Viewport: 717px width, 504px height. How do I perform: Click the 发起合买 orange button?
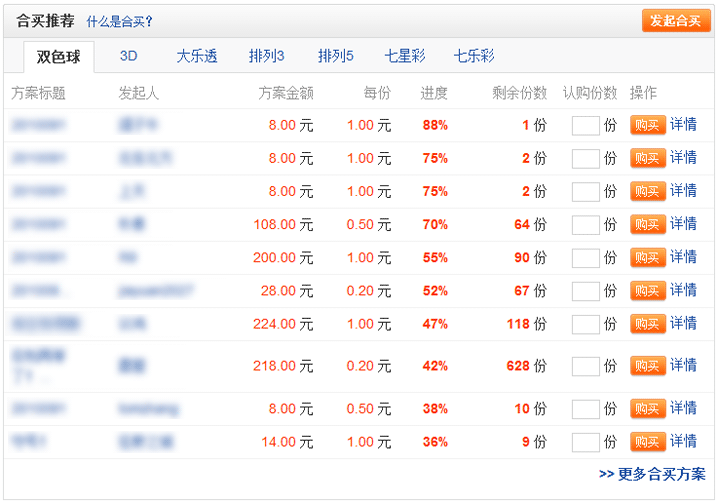[676, 21]
